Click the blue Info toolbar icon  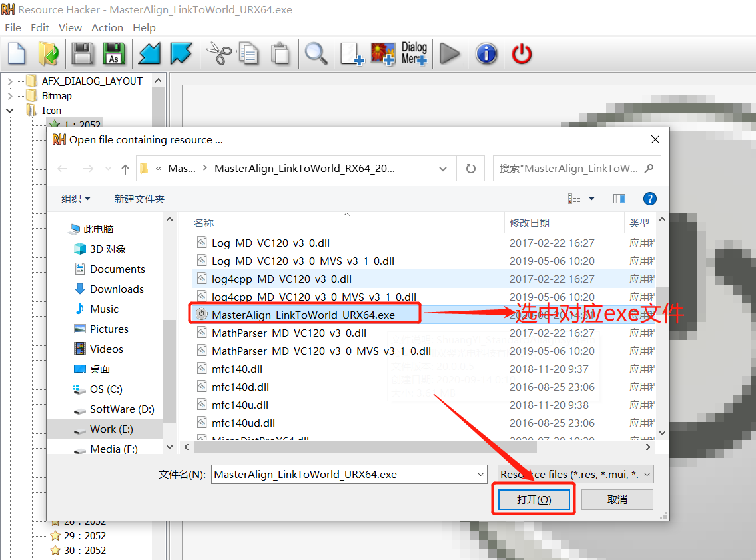486,53
